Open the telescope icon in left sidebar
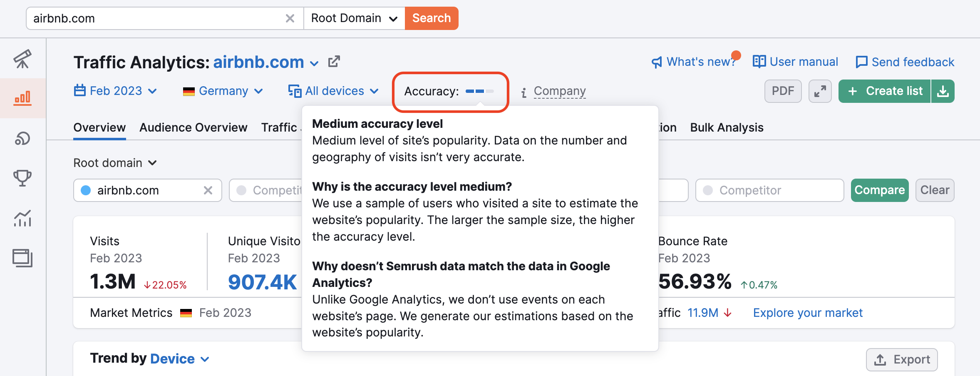This screenshot has width=980, height=376. click(x=22, y=59)
